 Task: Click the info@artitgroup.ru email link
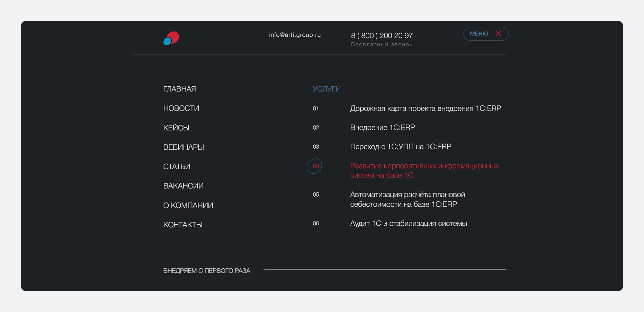tap(295, 35)
